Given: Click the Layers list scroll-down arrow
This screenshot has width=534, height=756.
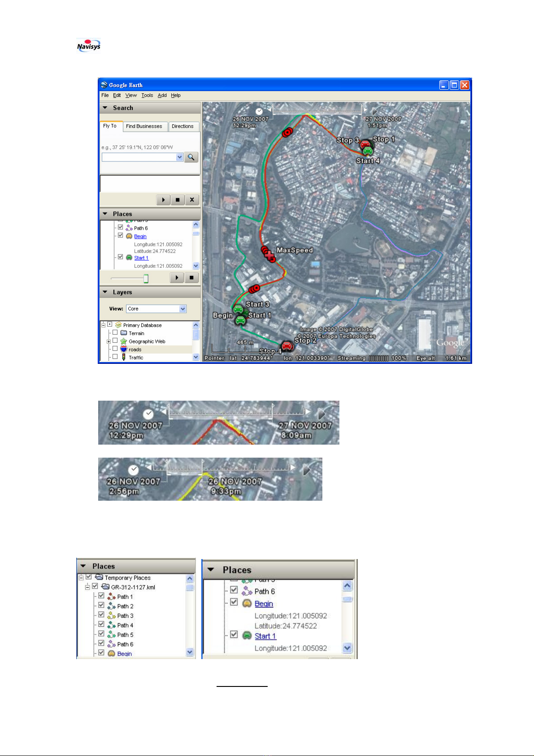Looking at the screenshot, I should pyautogui.click(x=196, y=357).
